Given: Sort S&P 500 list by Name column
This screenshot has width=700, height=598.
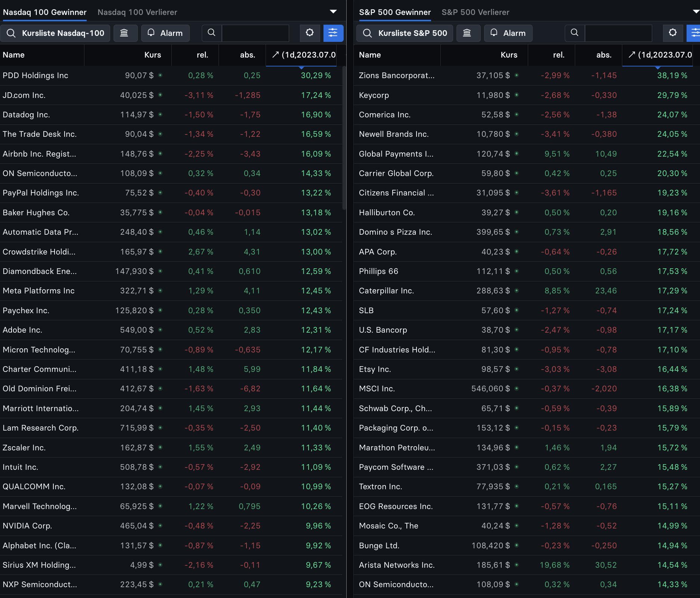Looking at the screenshot, I should (397, 55).
